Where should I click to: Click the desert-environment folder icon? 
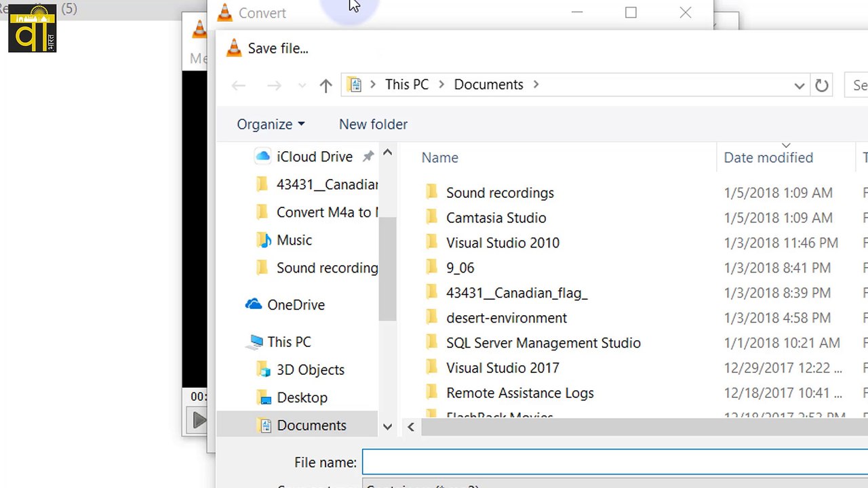[x=432, y=318]
